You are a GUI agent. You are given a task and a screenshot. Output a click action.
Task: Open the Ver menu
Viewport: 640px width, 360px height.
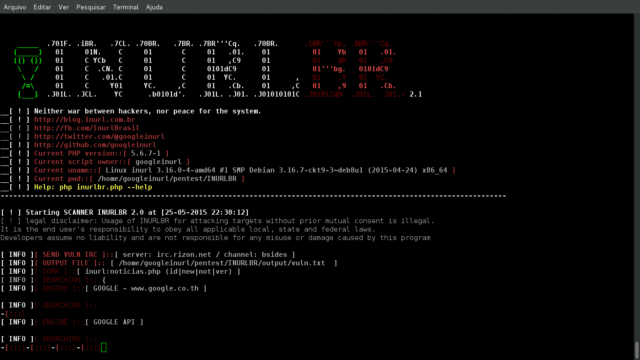[x=63, y=7]
